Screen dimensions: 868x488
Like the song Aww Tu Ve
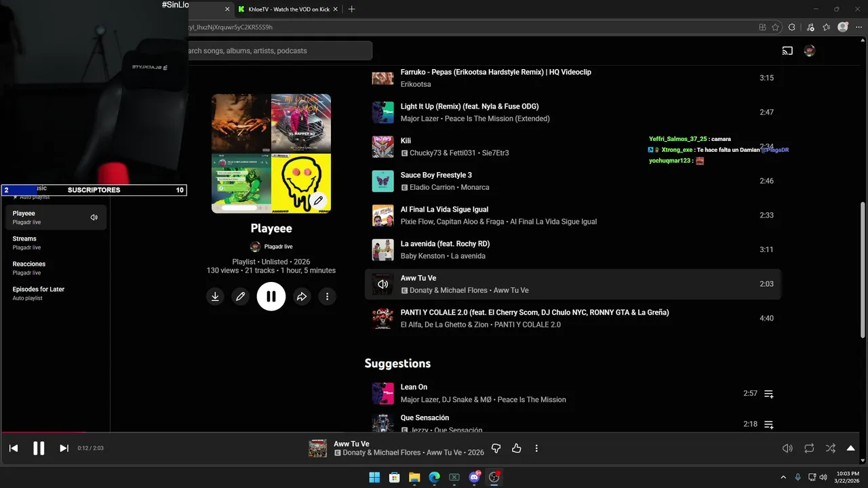(x=516, y=448)
